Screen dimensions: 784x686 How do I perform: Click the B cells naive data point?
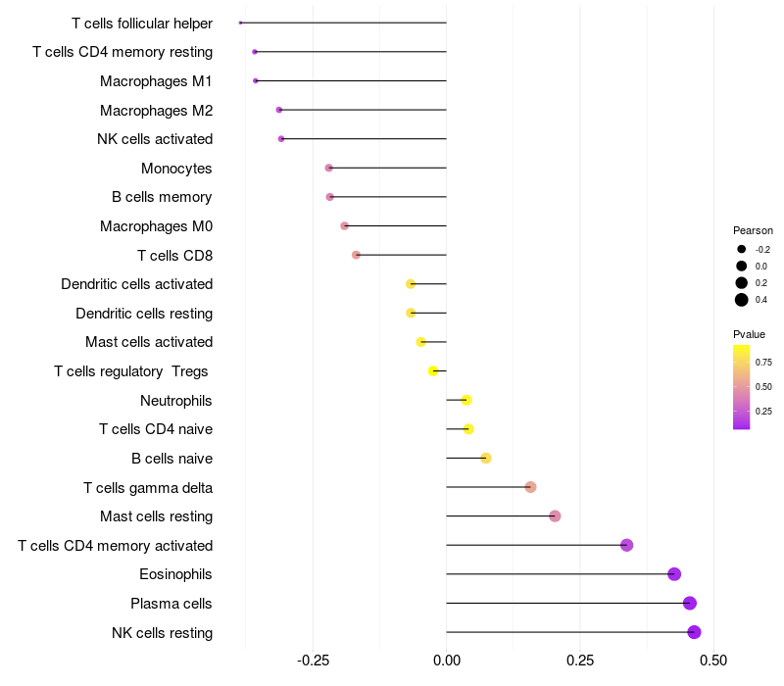click(x=485, y=458)
